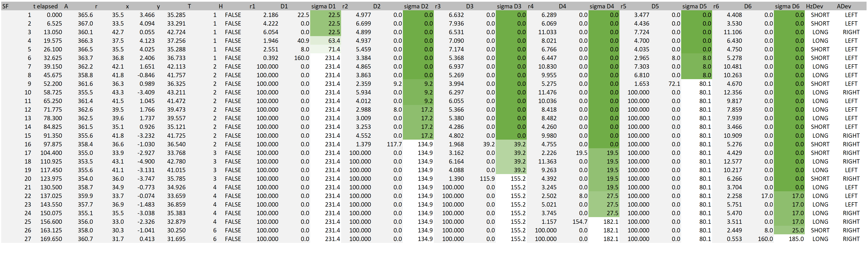Viewport: 868px width, 263px height.
Task: Click the cell showing 0.392
Action: click(x=271, y=58)
